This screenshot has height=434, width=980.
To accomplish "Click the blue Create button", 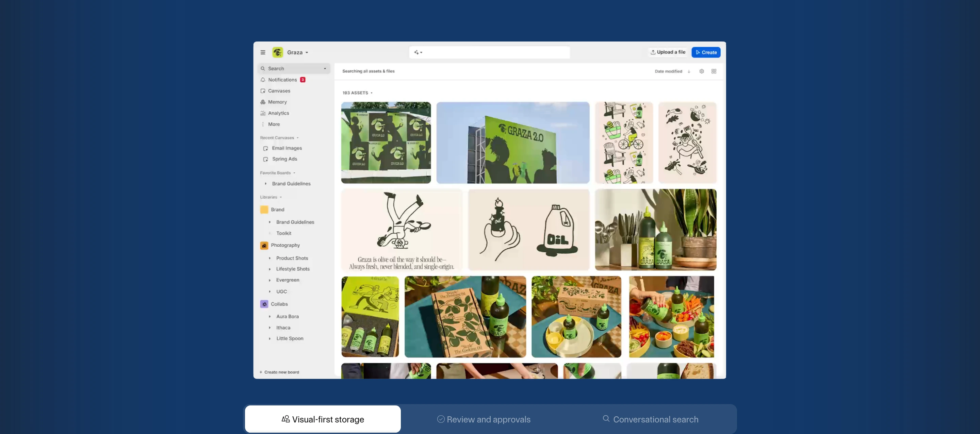I will (x=706, y=52).
